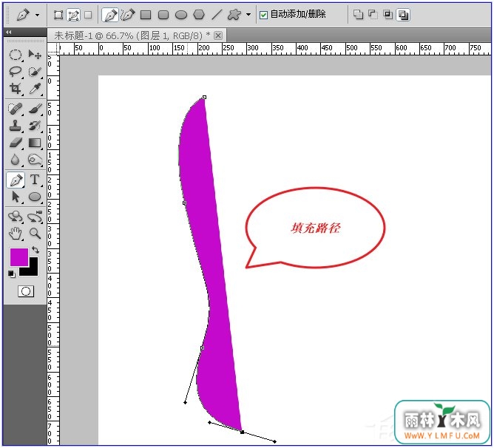Enable Shape Layers mode in options bar
Screen dimensions: 494x448
click(58, 15)
